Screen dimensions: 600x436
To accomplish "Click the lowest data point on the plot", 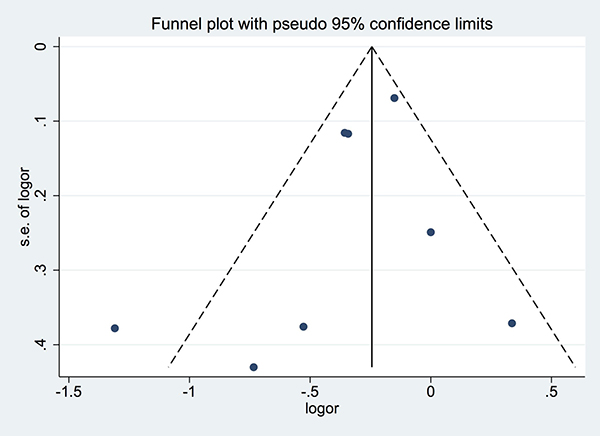I will tap(254, 367).
